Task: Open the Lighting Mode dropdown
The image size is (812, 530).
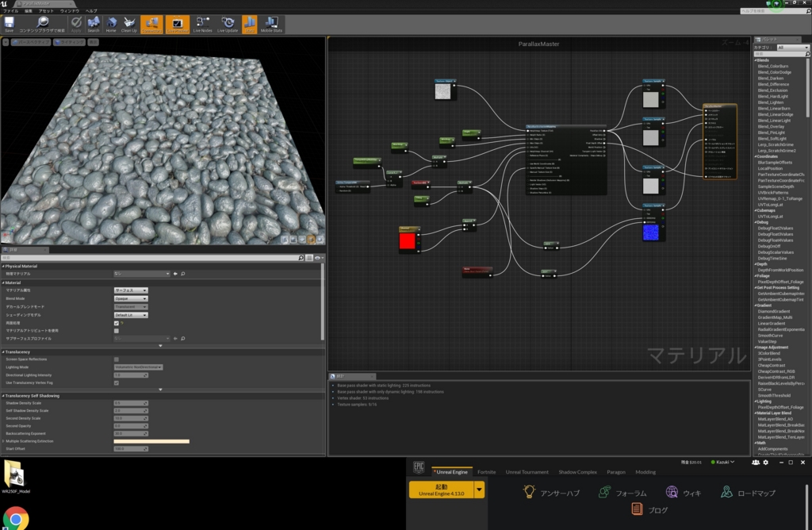Action: (x=138, y=367)
